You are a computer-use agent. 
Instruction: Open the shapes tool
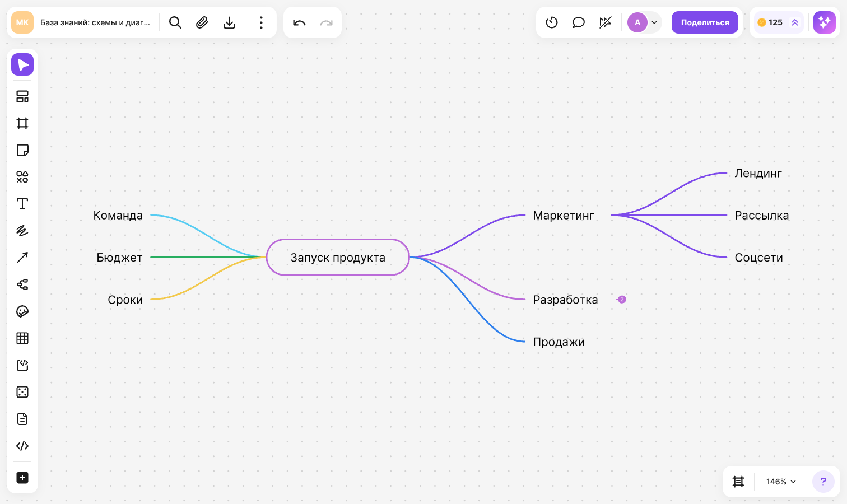(22, 177)
